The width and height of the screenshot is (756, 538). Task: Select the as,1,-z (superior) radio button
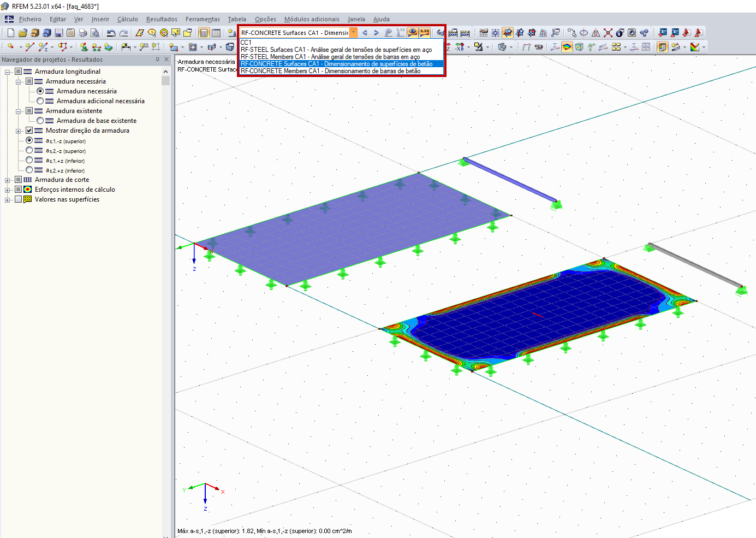29,140
